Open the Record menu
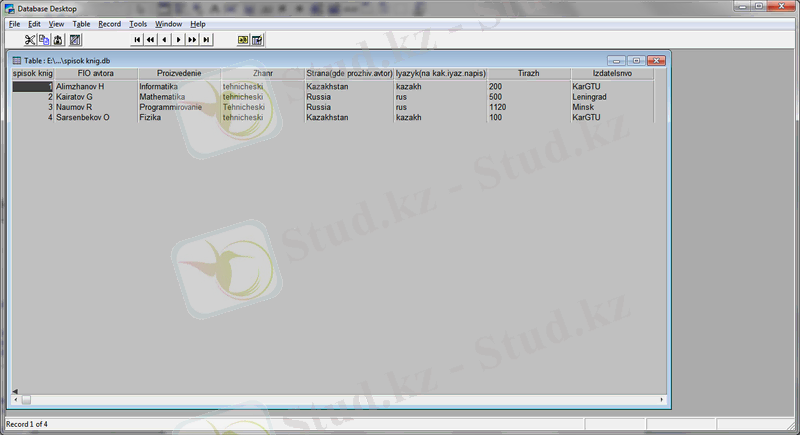Screen dimensions: 800x435 click(x=109, y=23)
